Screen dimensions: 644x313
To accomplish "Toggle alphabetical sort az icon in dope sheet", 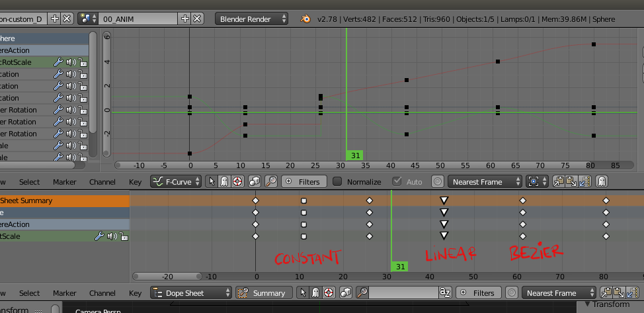I will pos(445,293).
